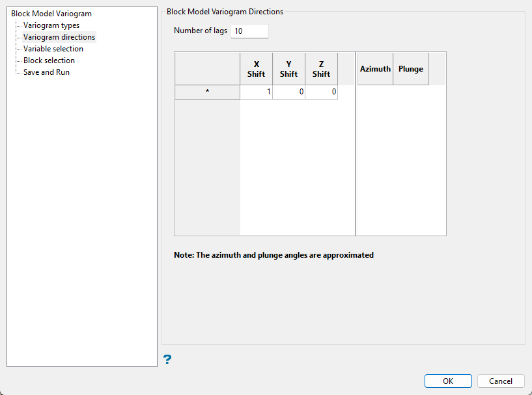Dismiss the dialog with Cancel
Image resolution: width=532 pixels, height=395 pixels.
tap(501, 381)
